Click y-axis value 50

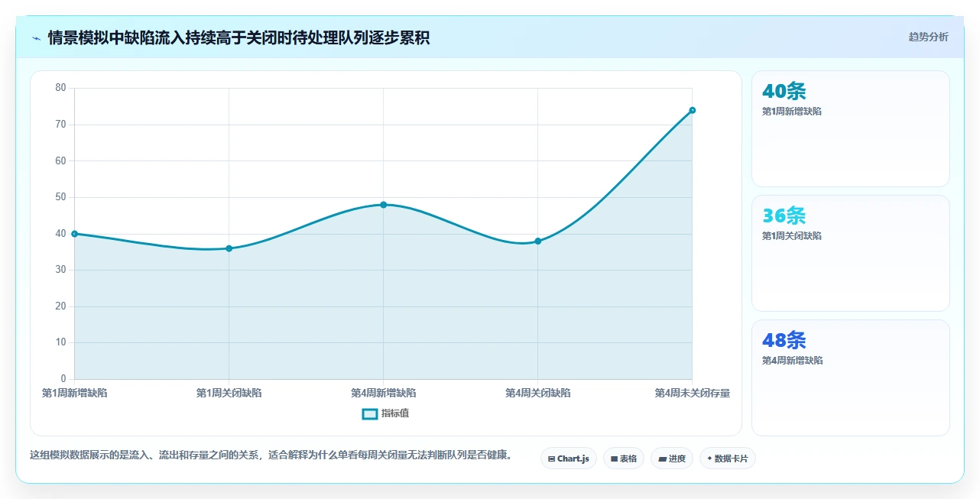point(61,197)
